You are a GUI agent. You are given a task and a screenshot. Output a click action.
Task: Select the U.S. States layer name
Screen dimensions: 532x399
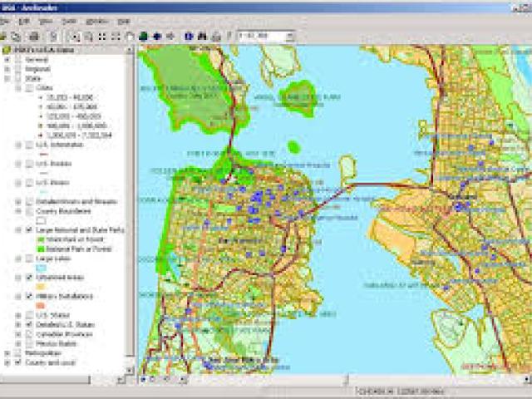52,315
